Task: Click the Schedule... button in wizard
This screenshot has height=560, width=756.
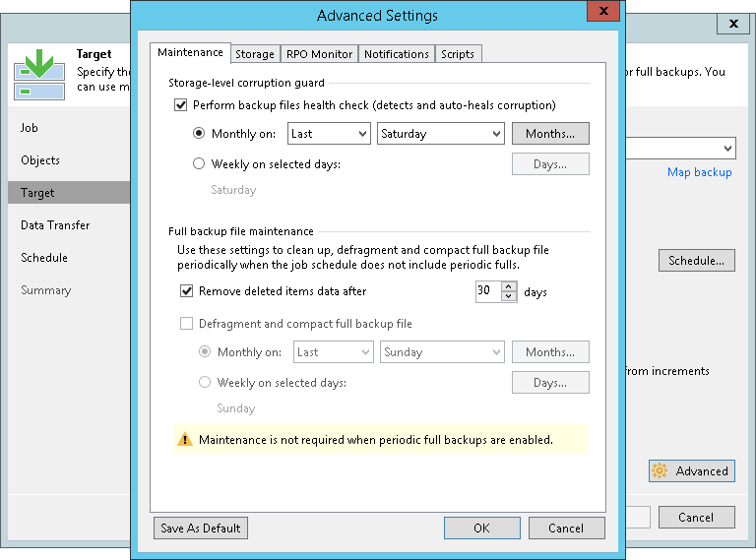Action: [x=697, y=261]
